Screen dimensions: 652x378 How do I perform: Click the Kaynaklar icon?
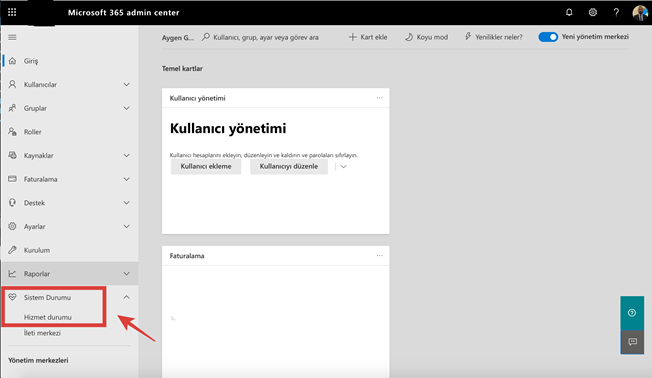[12, 156]
